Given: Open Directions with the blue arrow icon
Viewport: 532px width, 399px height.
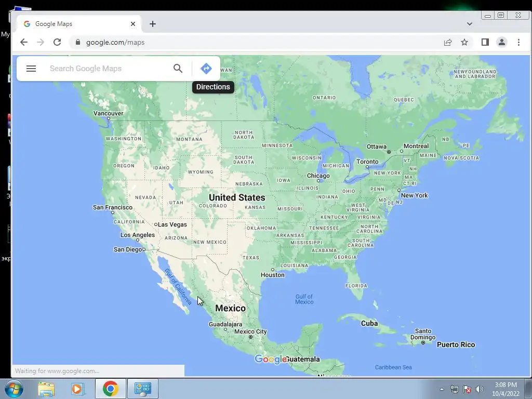Looking at the screenshot, I should tap(206, 69).
